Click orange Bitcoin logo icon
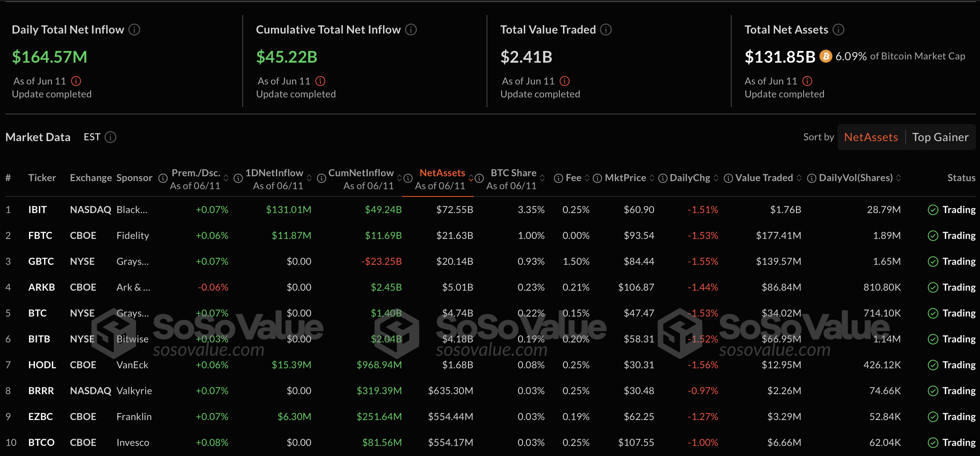Viewport: 980px width, 456px height. tap(825, 56)
